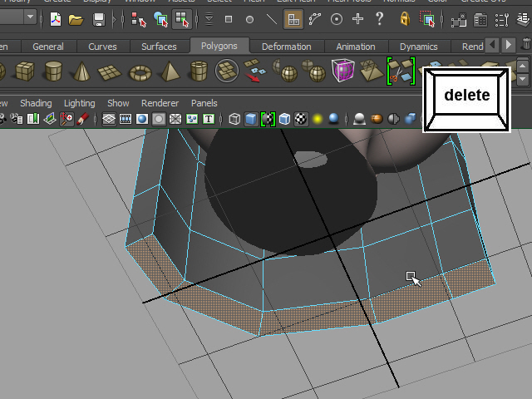Create a polygon pipe from the shelf
The height and width of the screenshot is (399, 532).
click(x=199, y=71)
